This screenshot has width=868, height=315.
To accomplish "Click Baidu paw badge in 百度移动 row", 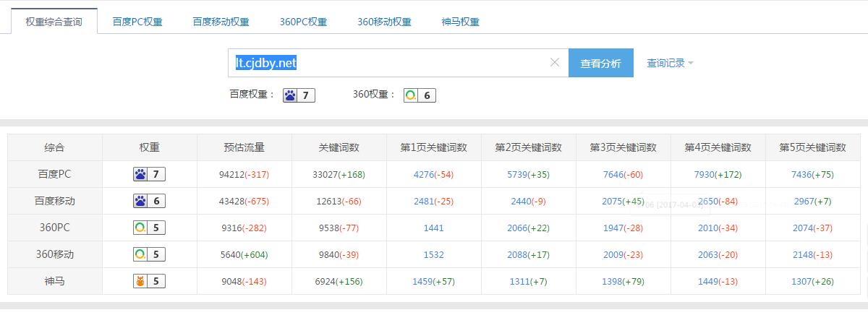I will 149,201.
